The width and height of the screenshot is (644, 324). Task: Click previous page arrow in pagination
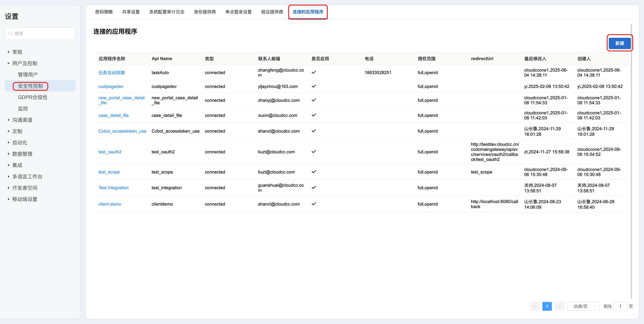[x=534, y=306]
